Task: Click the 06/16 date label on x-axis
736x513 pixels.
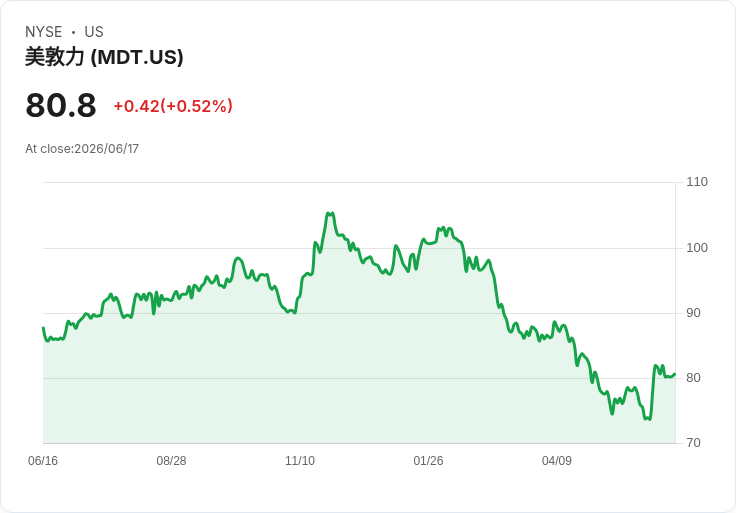Action: 43,461
